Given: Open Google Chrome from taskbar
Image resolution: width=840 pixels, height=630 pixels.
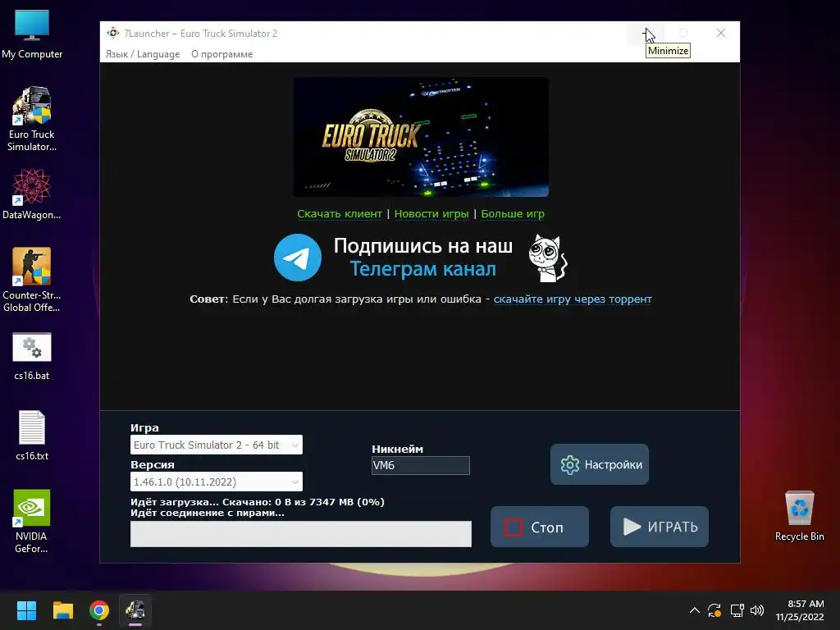Looking at the screenshot, I should coord(99,610).
